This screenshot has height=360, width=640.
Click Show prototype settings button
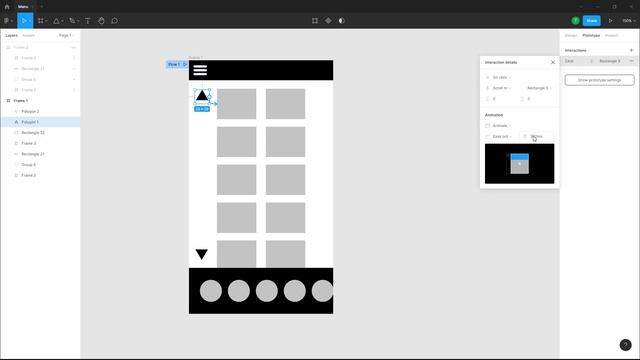(x=599, y=80)
